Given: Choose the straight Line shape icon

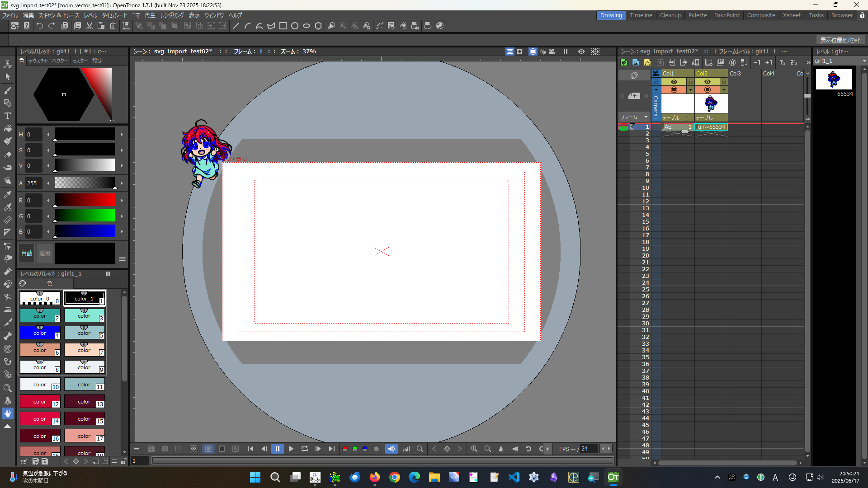Looking at the screenshot, I should pos(236,26).
